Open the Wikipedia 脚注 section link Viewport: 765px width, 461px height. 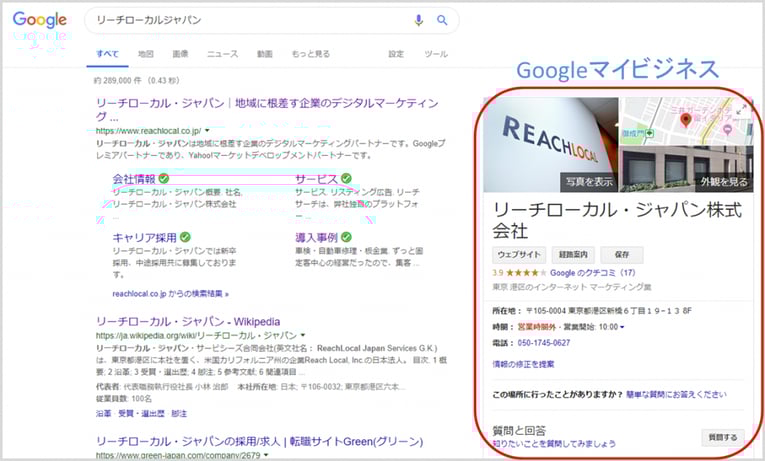click(x=179, y=413)
